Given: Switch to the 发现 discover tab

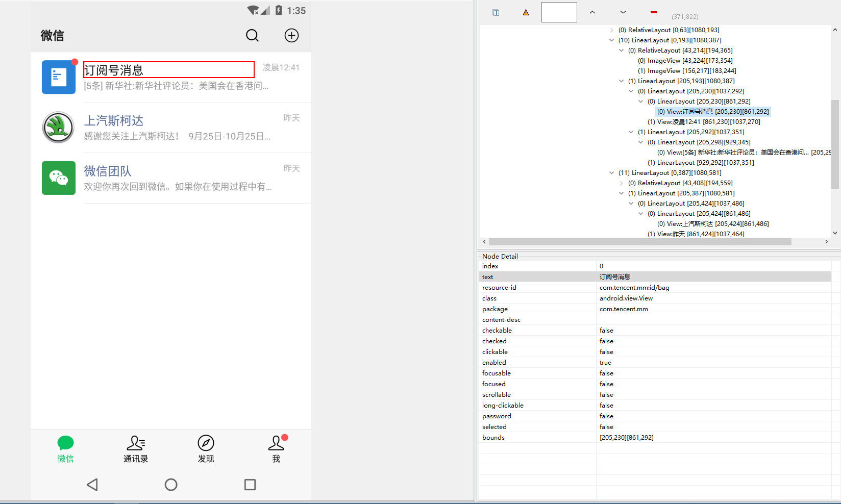Looking at the screenshot, I should (206, 449).
